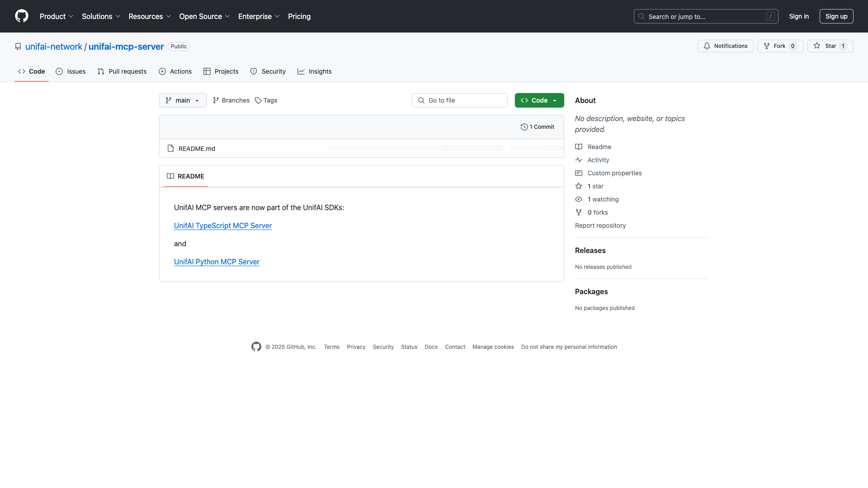Image resolution: width=868 pixels, height=488 pixels.
Task: Click the Notifications bell button
Action: coord(707,46)
